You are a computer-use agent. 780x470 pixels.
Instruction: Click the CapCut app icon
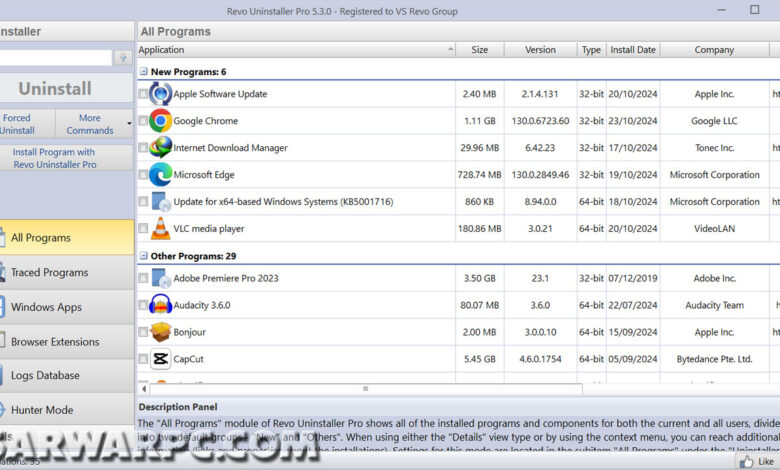(x=160, y=359)
